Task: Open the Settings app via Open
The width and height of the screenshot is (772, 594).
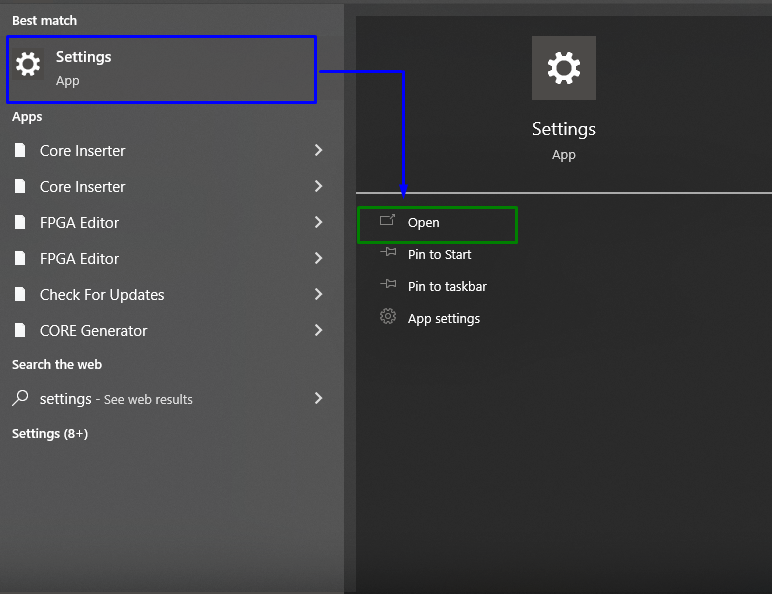Action: (x=437, y=225)
